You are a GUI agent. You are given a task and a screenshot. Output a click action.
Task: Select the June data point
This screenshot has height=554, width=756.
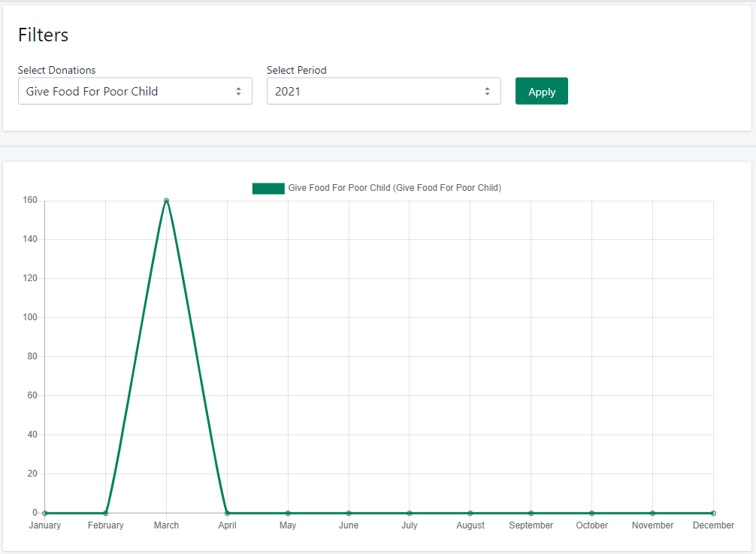(349, 513)
